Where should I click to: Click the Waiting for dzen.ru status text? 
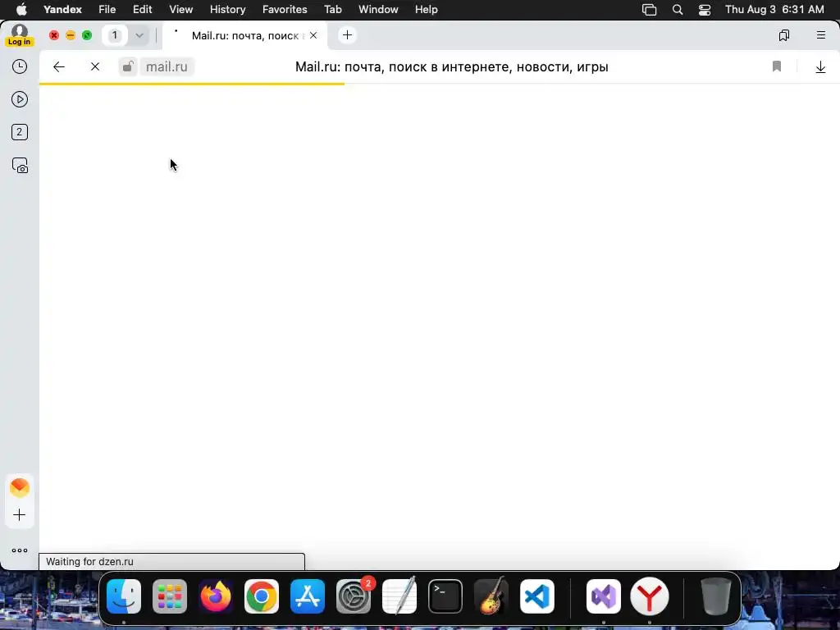coord(89,561)
